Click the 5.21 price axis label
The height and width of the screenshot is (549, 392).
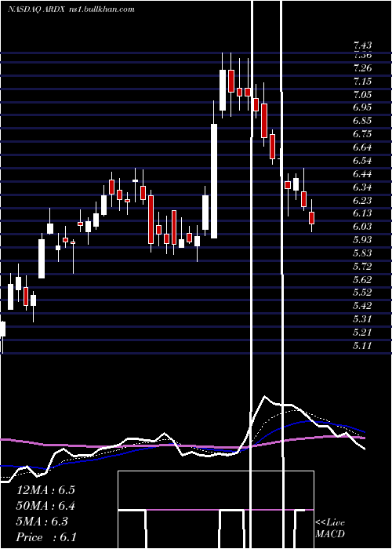tap(362, 333)
